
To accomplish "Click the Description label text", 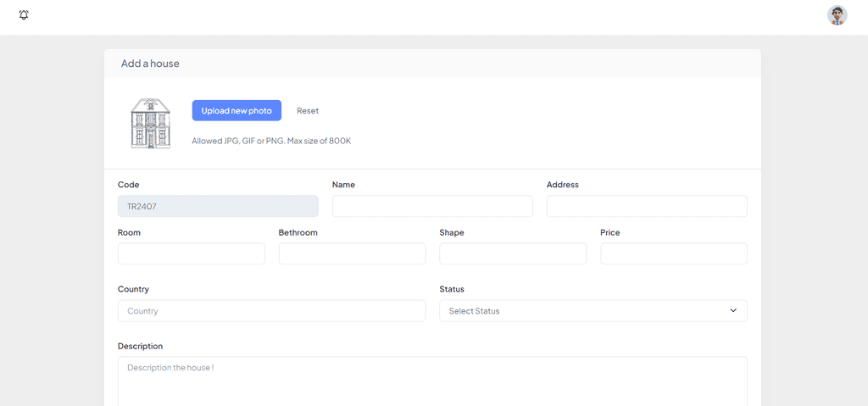I will (x=140, y=346).
